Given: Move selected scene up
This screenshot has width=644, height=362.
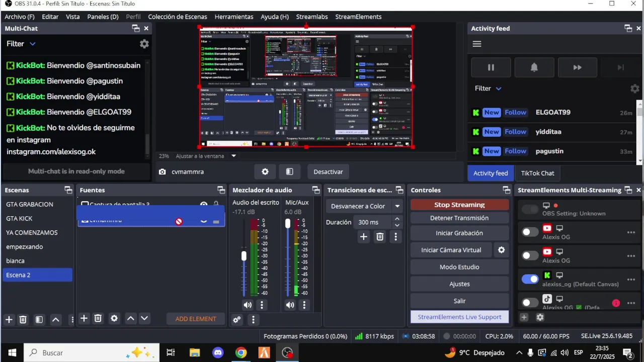Looking at the screenshot, I should [x=56, y=319].
